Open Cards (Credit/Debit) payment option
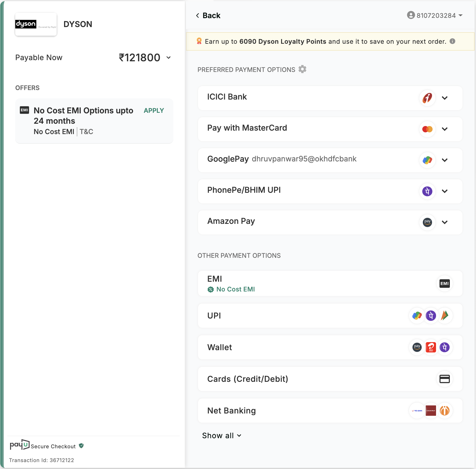The image size is (476, 469). pos(330,379)
